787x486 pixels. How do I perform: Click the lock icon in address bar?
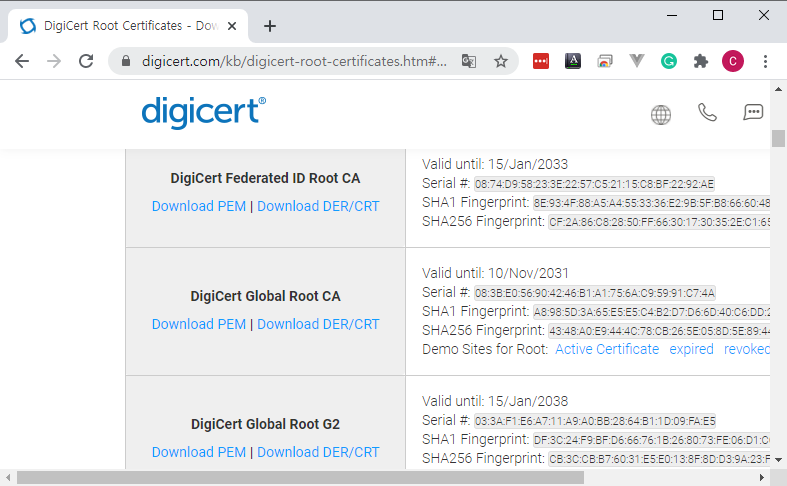pyautogui.click(x=126, y=61)
